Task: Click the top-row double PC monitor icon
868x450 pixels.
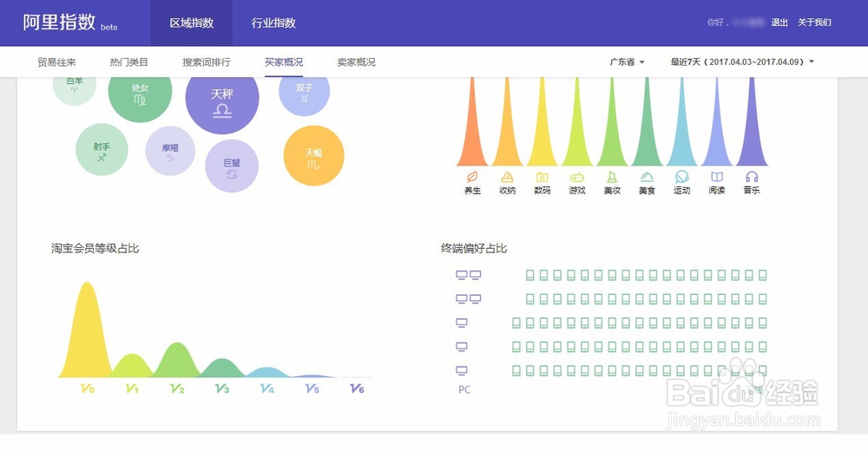Action: point(469,276)
